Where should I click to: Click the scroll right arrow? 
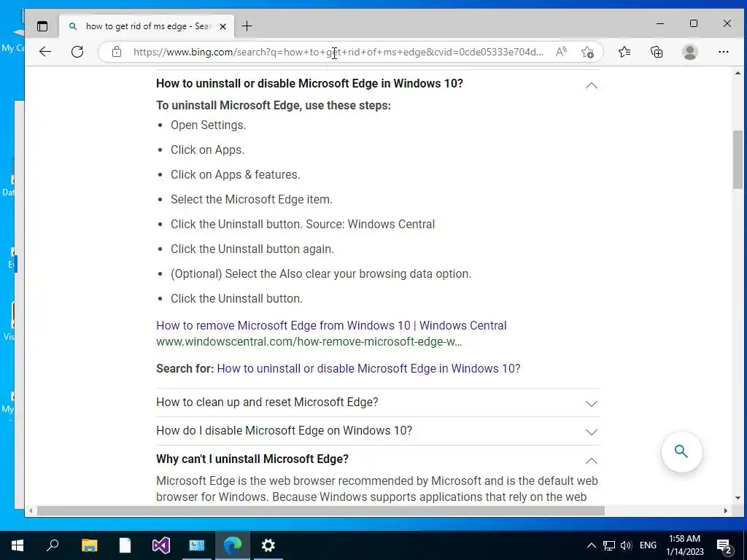[x=726, y=510]
